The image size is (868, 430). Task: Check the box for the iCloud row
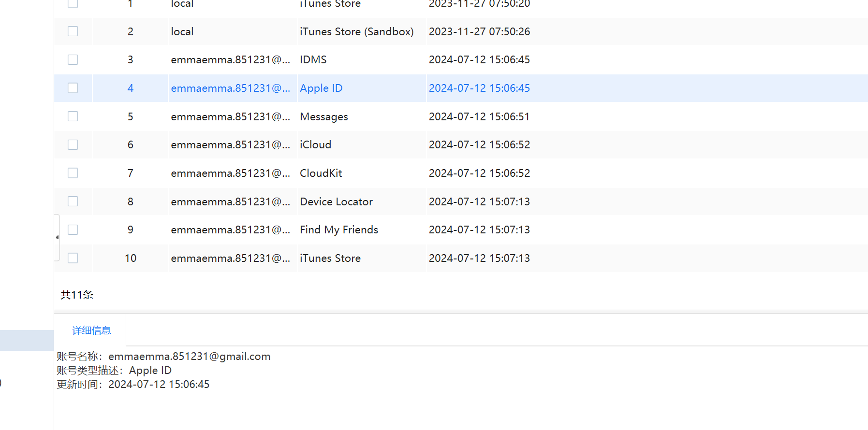point(73,144)
